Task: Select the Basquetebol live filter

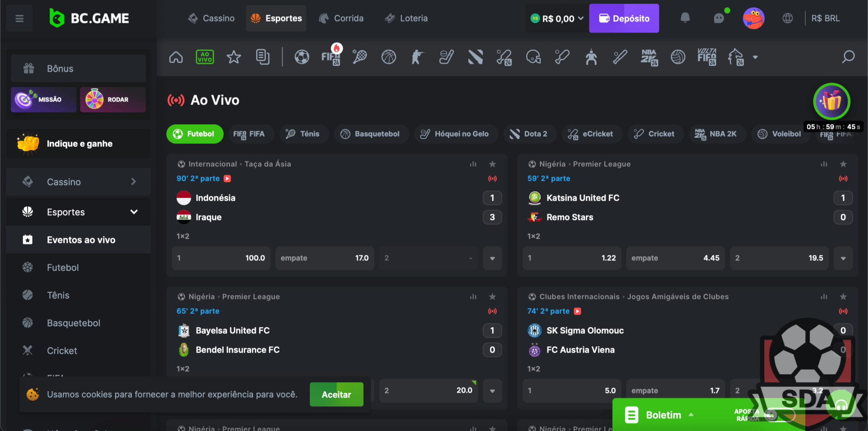Action: pyautogui.click(x=370, y=134)
